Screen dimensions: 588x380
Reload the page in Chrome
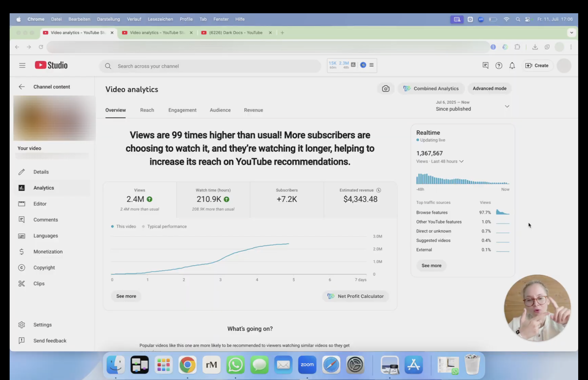point(41,47)
